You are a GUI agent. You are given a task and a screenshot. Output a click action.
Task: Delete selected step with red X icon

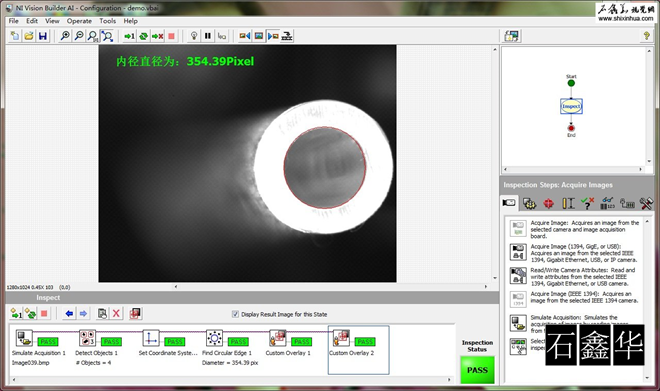coord(116,314)
